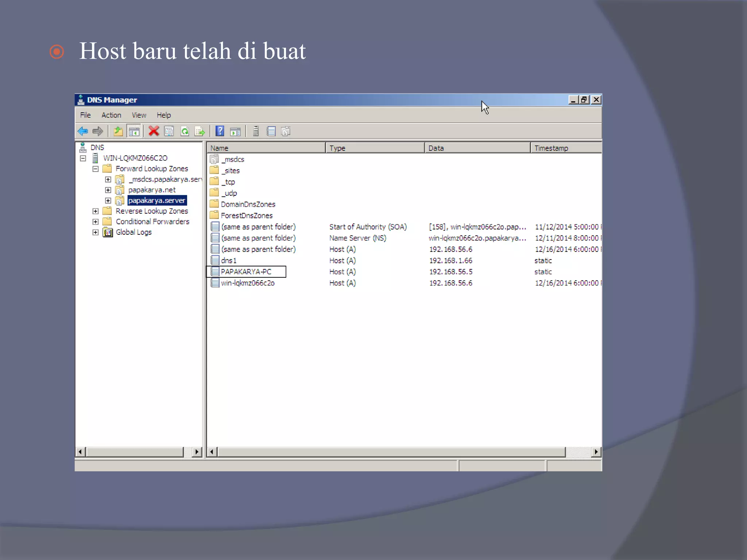
Task: Collapse the WIN-LQKMZ066C2O server node
Action: tap(83, 158)
